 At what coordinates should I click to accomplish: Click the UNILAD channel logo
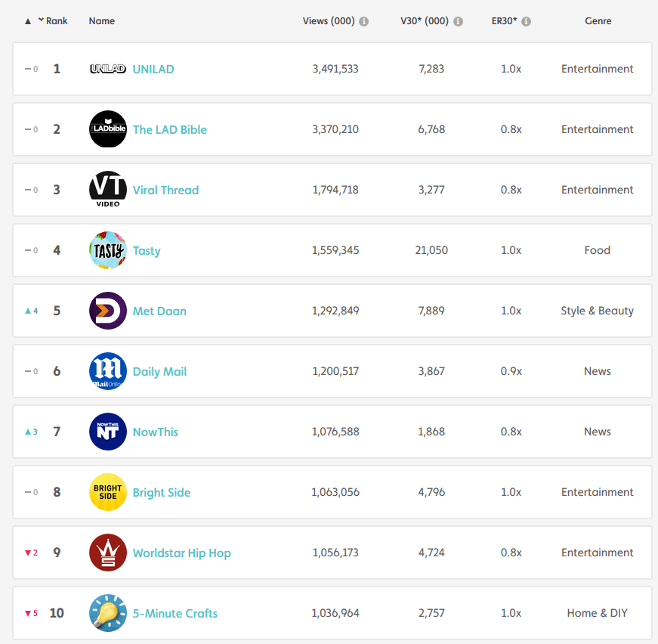click(x=107, y=69)
